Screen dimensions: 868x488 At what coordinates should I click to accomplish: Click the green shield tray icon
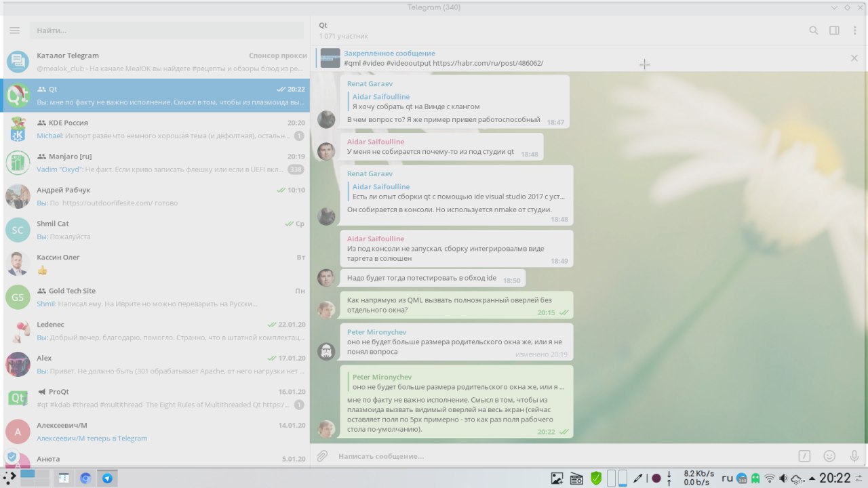[x=596, y=478]
